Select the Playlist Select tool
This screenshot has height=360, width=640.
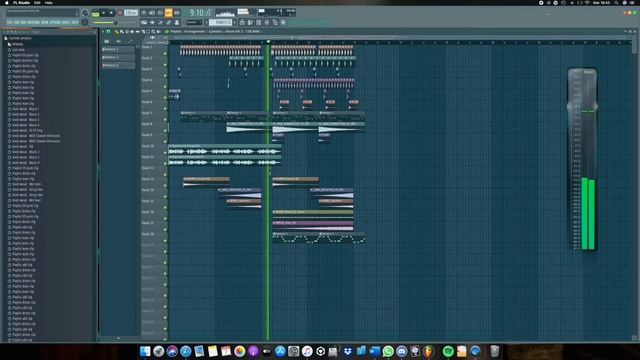pyautogui.click(x=148, y=31)
